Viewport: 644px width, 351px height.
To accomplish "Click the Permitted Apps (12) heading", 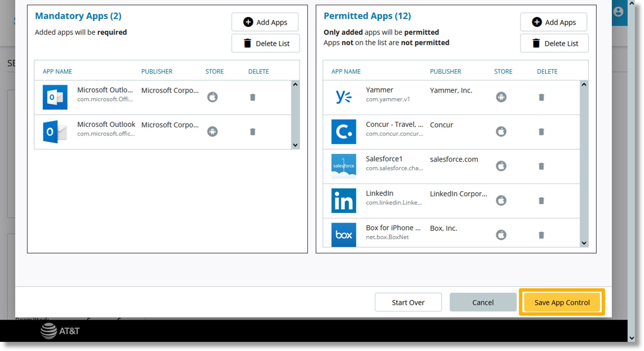I will pyautogui.click(x=367, y=16).
